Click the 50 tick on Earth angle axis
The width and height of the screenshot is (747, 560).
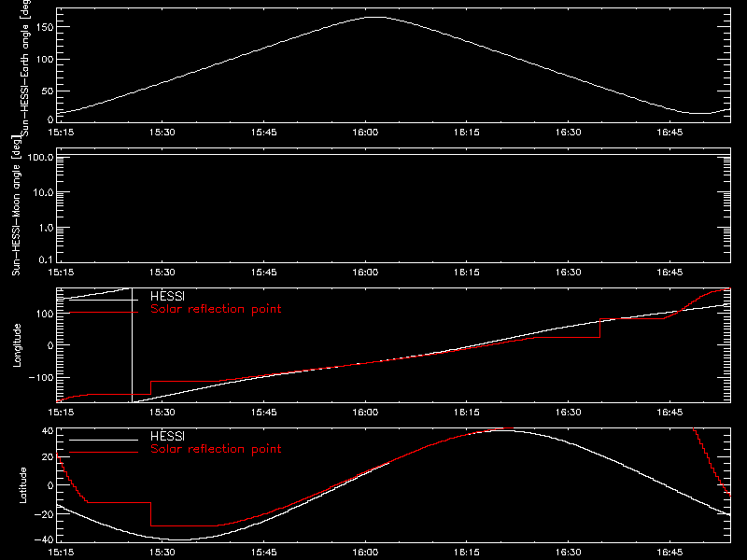pos(48,91)
